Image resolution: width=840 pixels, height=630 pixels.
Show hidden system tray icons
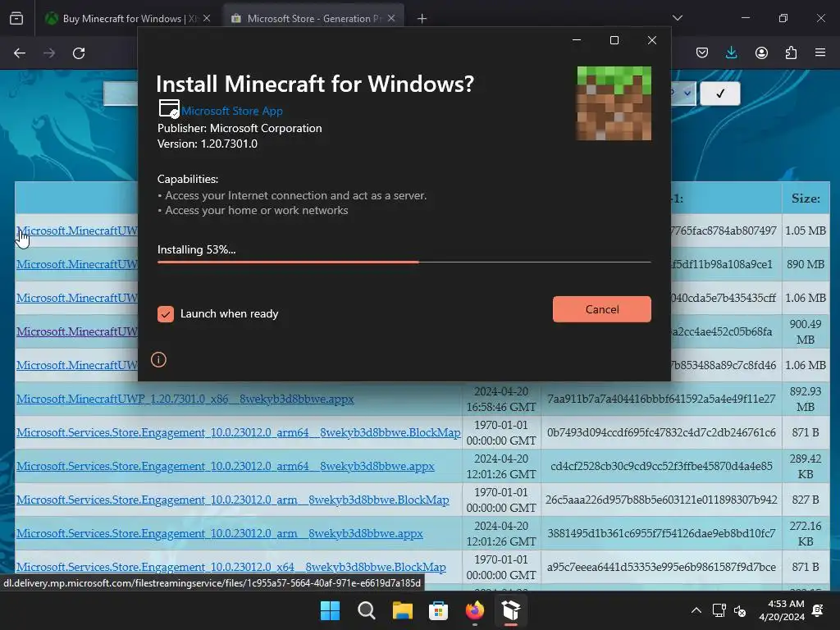(696, 610)
